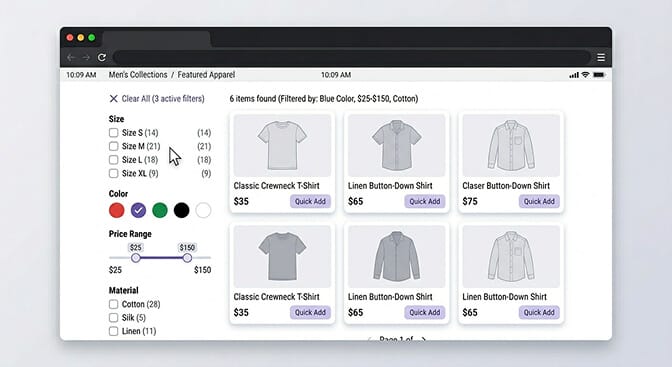Open the browser hamburger menu
Screen dimensions: 672x367
click(x=601, y=57)
